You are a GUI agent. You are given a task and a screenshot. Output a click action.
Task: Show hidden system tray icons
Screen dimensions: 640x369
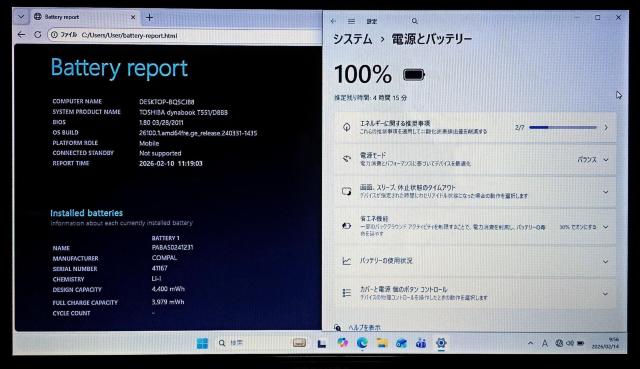click(530, 343)
